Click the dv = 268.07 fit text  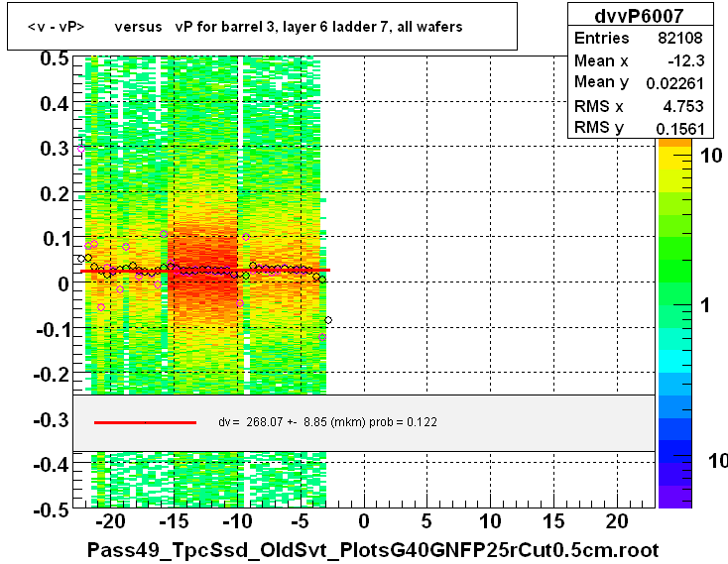pyautogui.click(x=327, y=422)
